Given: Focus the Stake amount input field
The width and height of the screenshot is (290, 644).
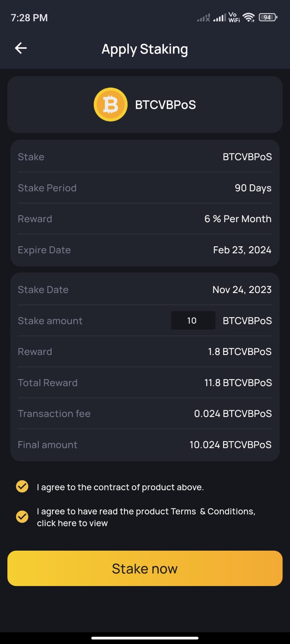Looking at the screenshot, I should tap(193, 320).
